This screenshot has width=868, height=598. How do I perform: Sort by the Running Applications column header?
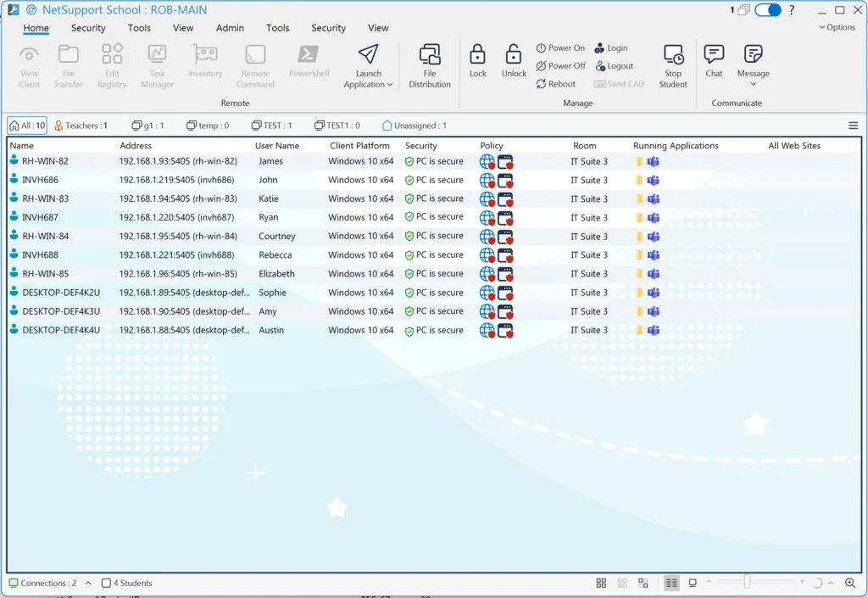click(697, 146)
